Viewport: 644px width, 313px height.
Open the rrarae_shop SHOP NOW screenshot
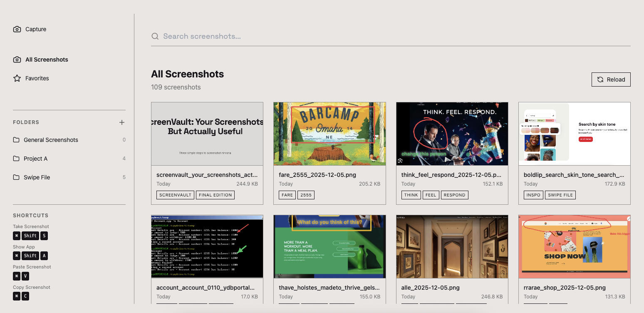(x=575, y=246)
